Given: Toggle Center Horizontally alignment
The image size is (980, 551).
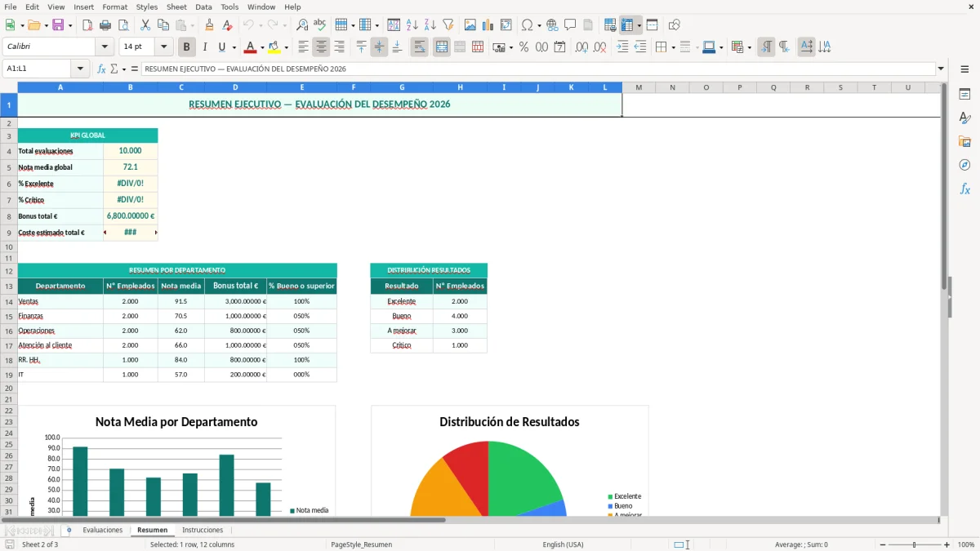Looking at the screenshot, I should click(x=321, y=47).
